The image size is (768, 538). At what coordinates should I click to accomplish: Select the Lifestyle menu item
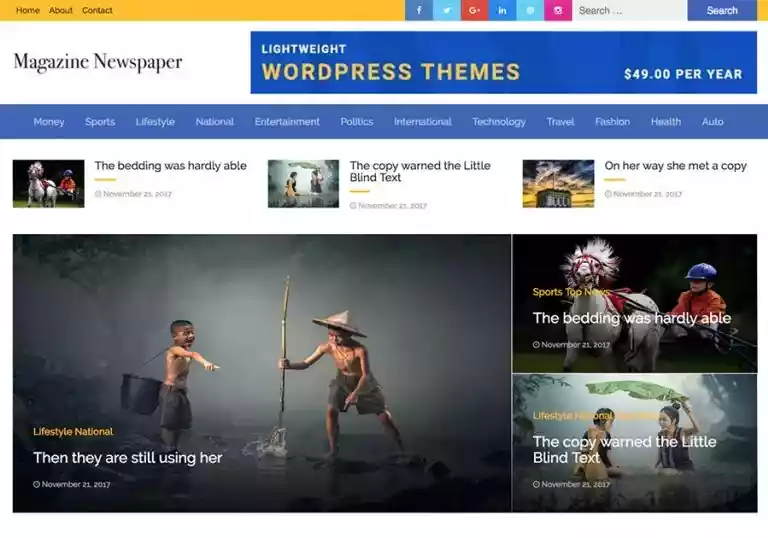pyautogui.click(x=155, y=122)
